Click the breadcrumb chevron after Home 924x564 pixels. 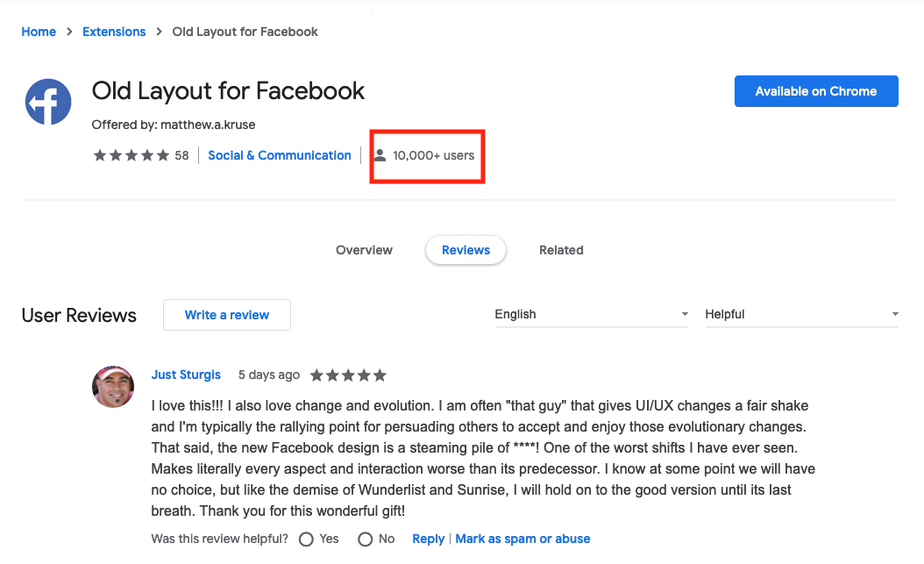[69, 32]
